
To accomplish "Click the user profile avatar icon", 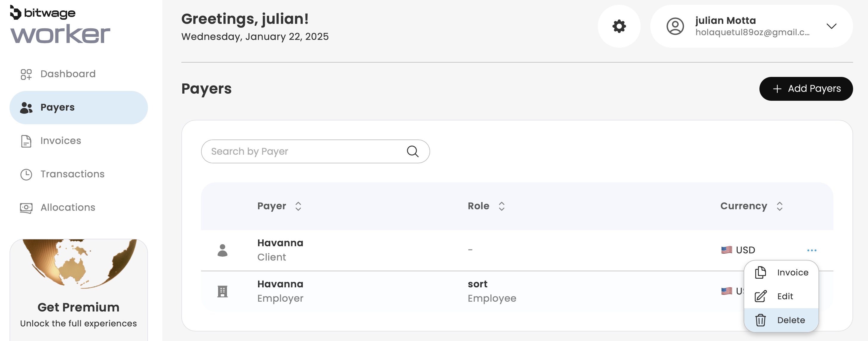I will click(x=675, y=26).
